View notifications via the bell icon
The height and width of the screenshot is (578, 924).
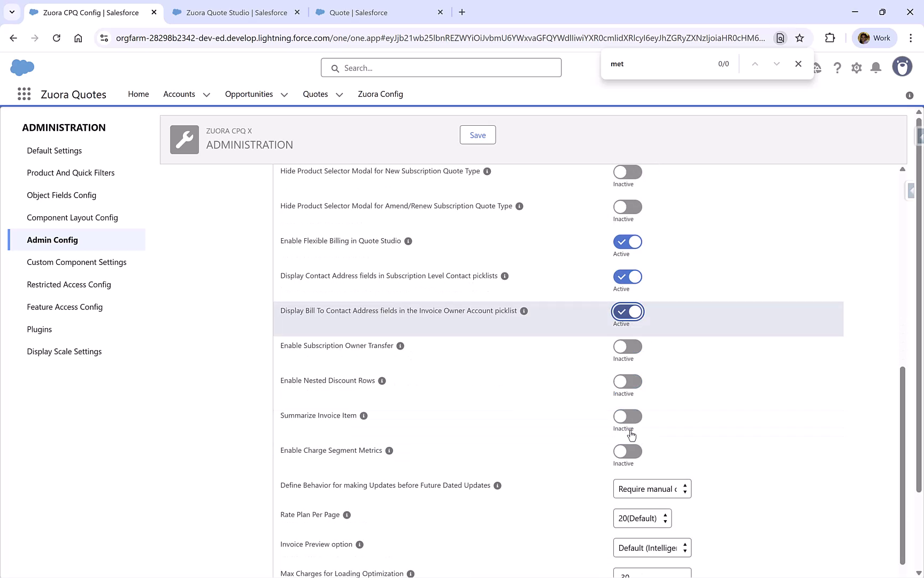(x=876, y=67)
